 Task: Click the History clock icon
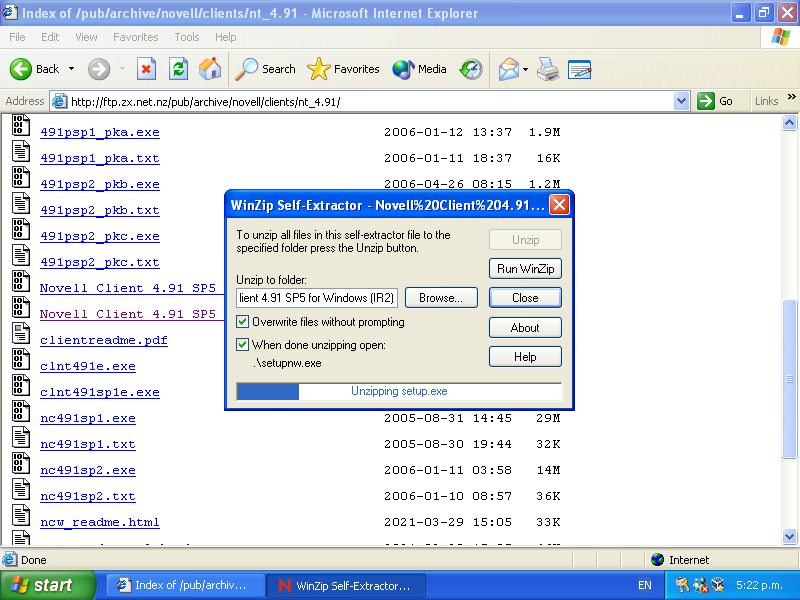click(470, 69)
